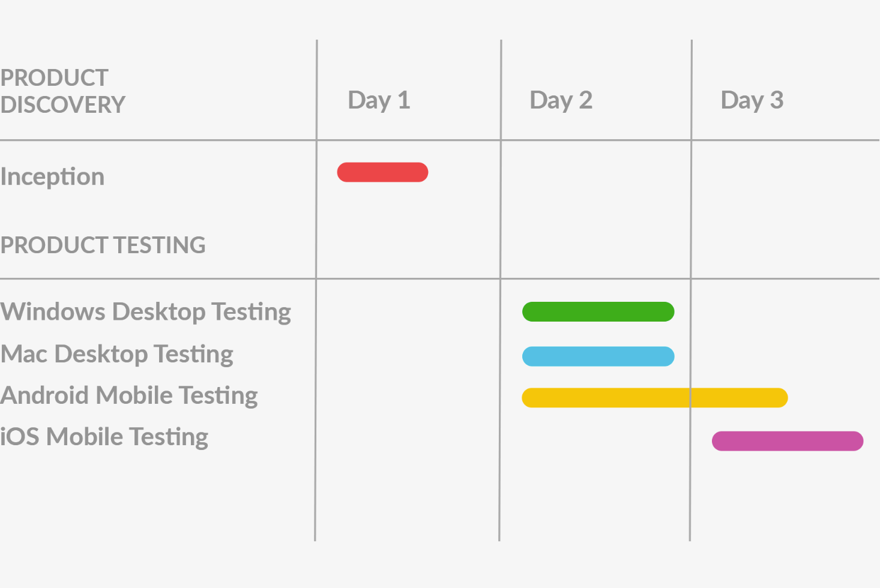Select the iOS Mobile Testing label

pos(104,437)
